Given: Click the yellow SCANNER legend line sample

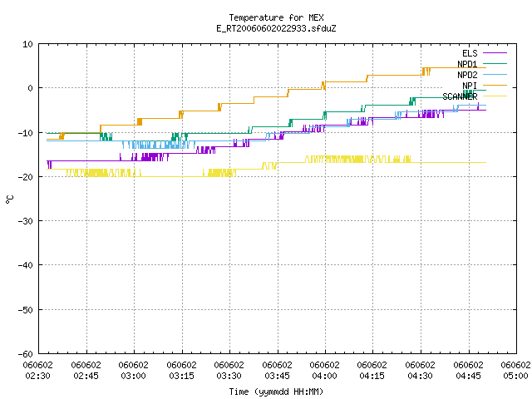Looking at the screenshot, I should click(495, 96).
